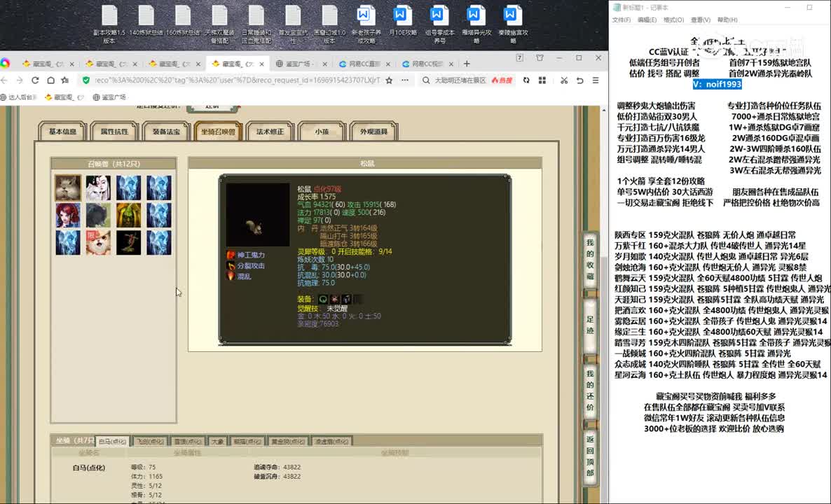831x504 pixels.
Task: Click the third pet equipment icon
Action: pyautogui.click(x=346, y=299)
